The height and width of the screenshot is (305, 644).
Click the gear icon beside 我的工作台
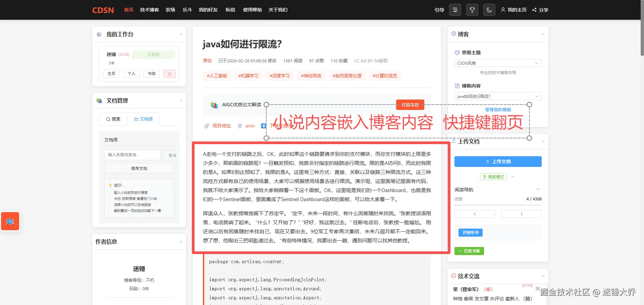click(99, 34)
